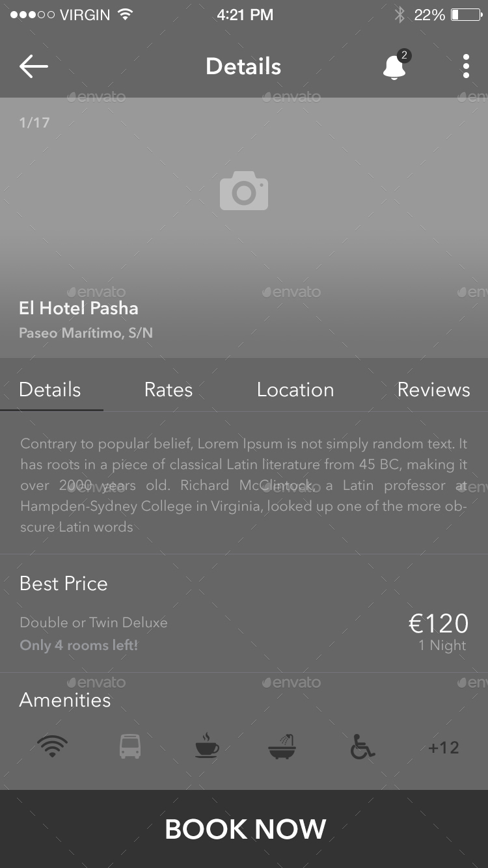Tap the camera placeholder in the photo area
488x868 pixels.
click(x=244, y=191)
